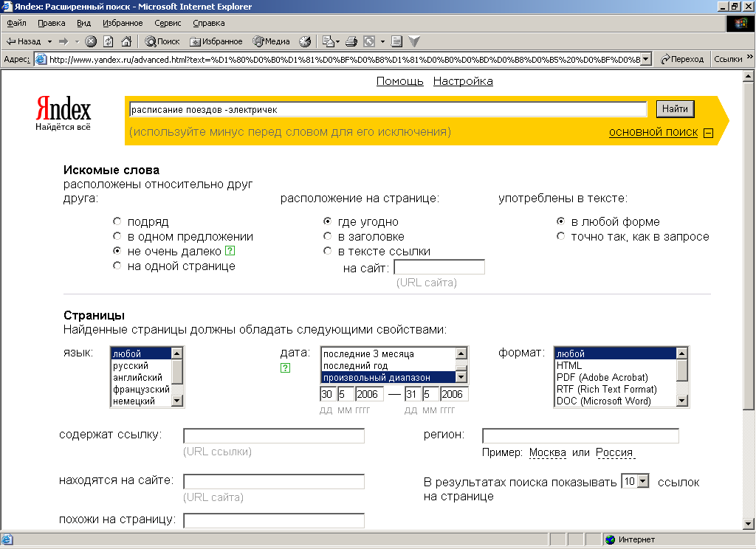
Task: Open the Правка menu
Action: pos(51,23)
